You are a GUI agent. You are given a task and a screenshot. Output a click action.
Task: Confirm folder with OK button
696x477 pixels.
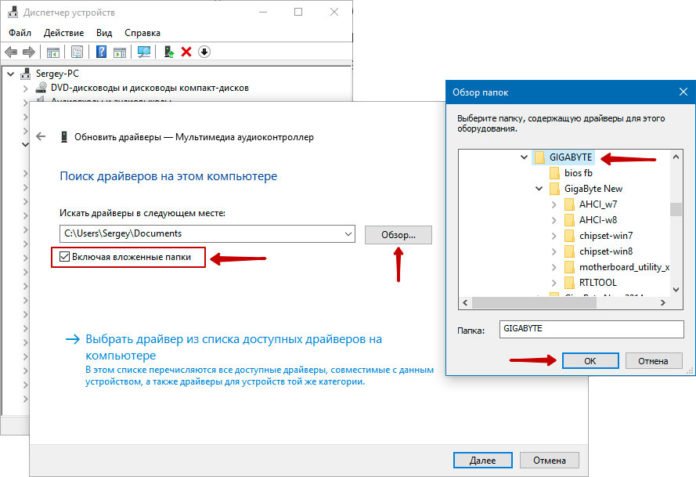590,361
